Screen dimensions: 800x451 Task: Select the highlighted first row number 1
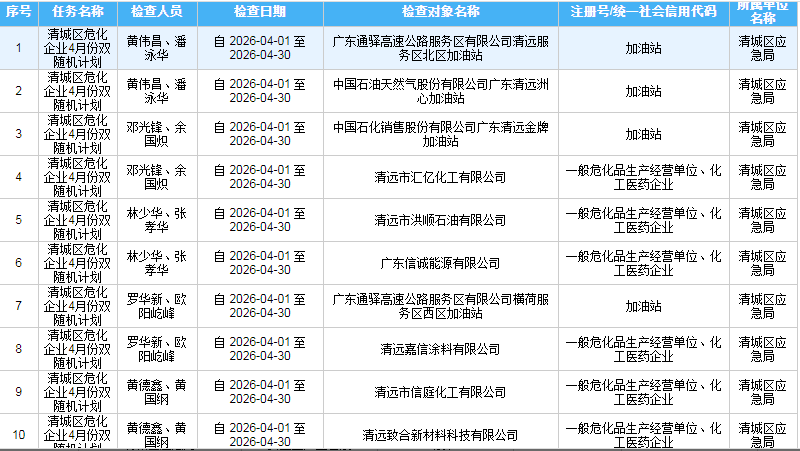pos(19,48)
